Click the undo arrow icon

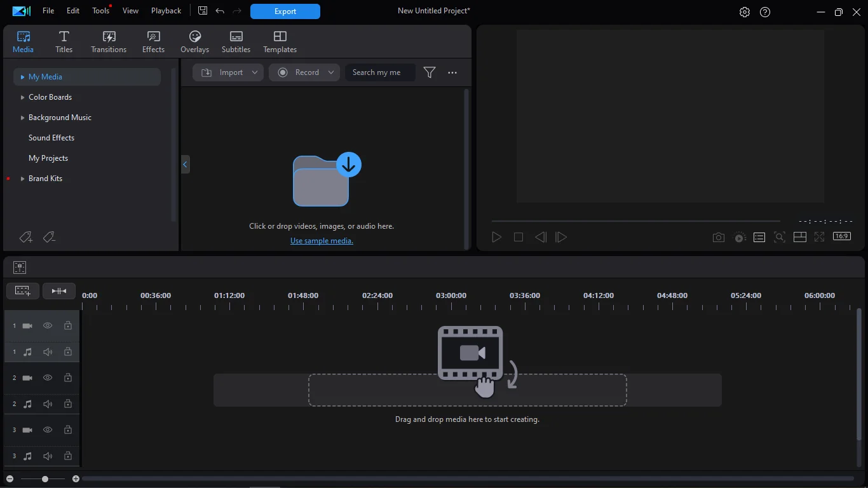pyautogui.click(x=220, y=11)
